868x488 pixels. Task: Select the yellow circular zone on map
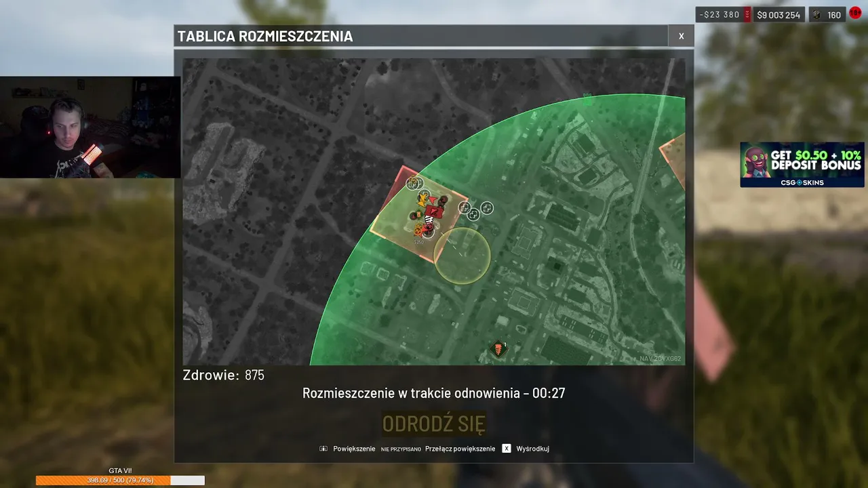tap(462, 256)
